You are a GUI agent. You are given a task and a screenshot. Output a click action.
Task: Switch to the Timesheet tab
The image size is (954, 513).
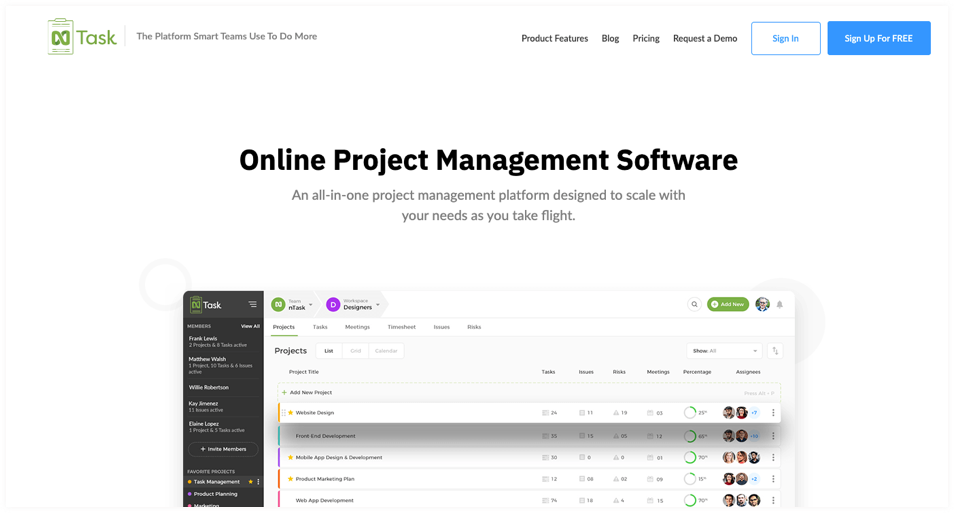click(x=401, y=327)
